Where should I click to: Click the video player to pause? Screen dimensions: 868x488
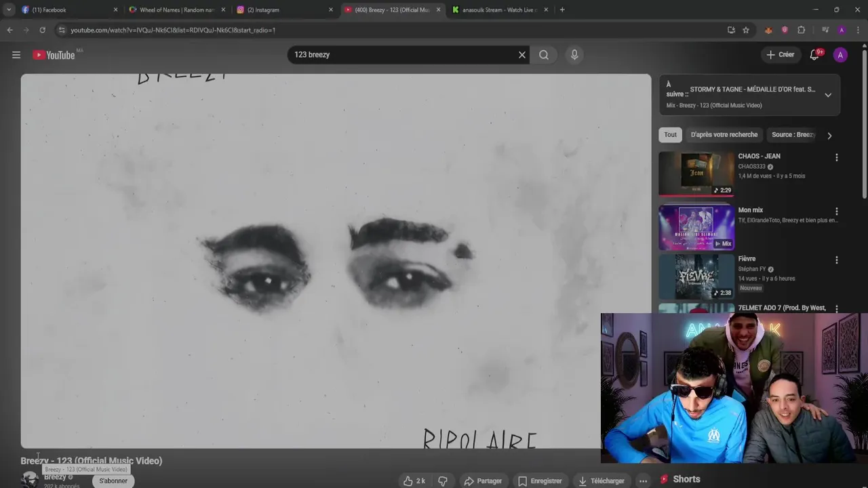pos(336,261)
